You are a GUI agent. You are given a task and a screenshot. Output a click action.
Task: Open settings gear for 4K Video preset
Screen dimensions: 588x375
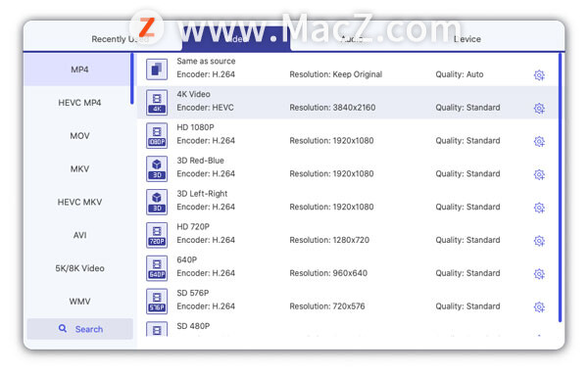(x=539, y=109)
